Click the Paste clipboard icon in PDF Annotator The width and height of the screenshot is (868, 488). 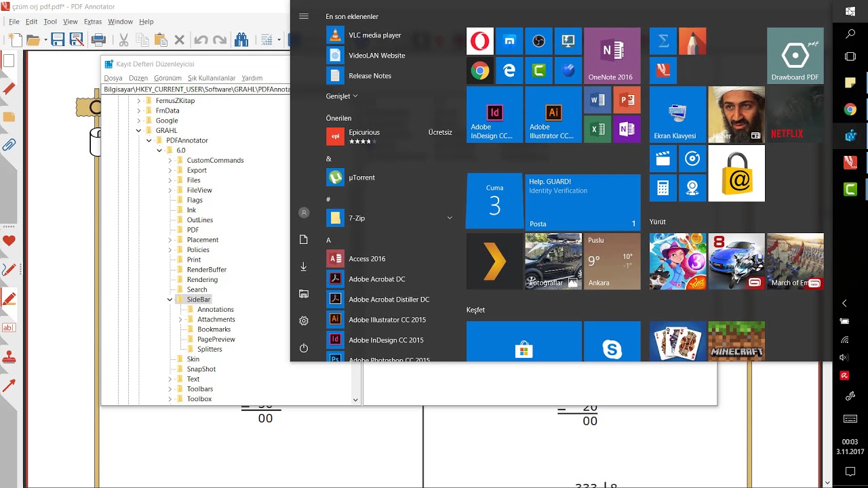point(161,40)
